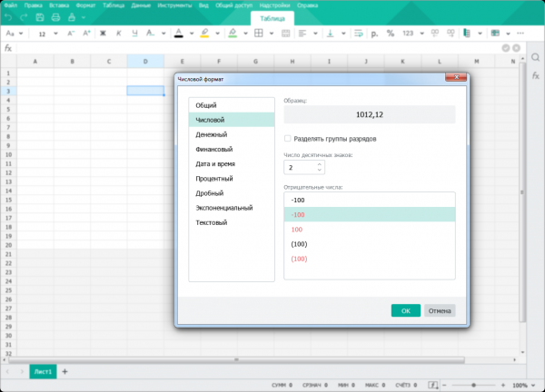Click the fx icon in formula bar
This screenshot has width=545, height=392.
(8, 48)
